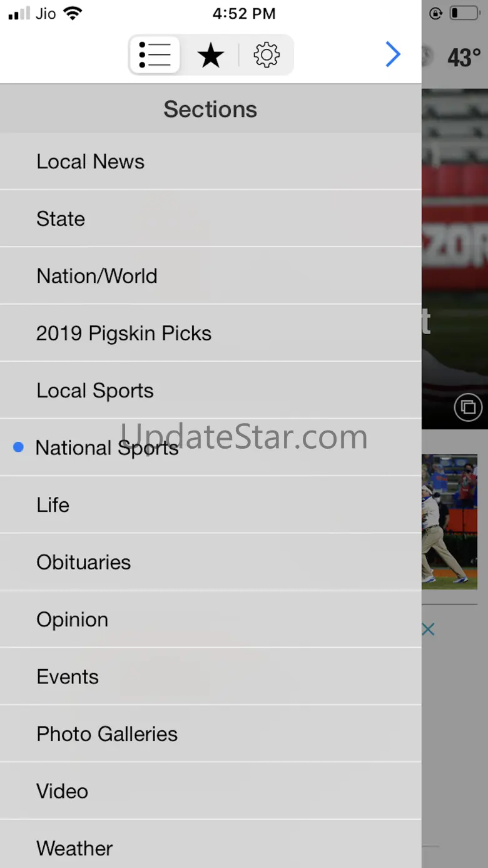Show the Events section
Image resolution: width=488 pixels, height=868 pixels.
click(211, 677)
